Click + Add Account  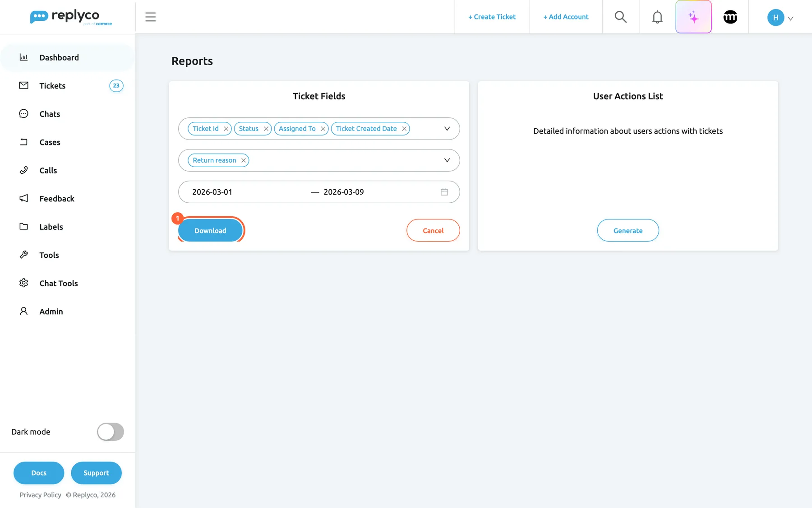tap(566, 17)
